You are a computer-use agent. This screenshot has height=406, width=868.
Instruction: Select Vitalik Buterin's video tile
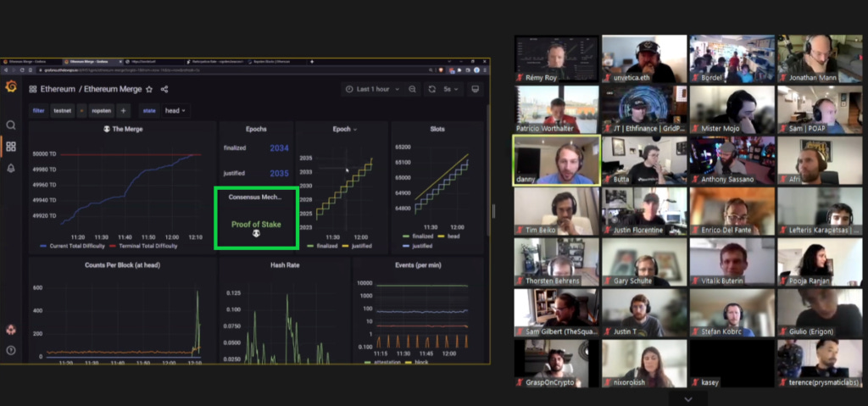(732, 262)
